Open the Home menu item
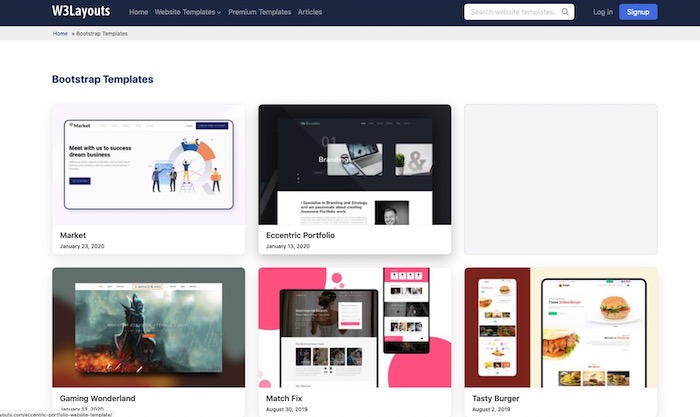 (x=138, y=12)
